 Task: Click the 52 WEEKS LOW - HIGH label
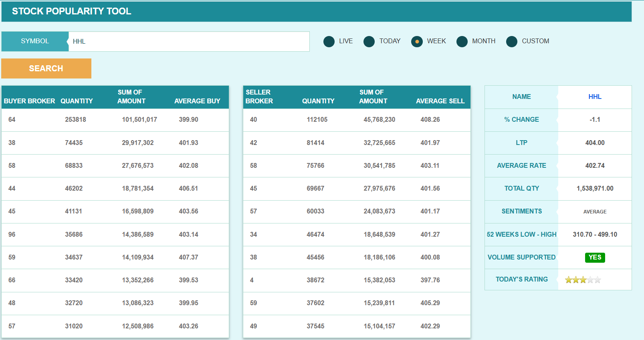pyautogui.click(x=521, y=235)
